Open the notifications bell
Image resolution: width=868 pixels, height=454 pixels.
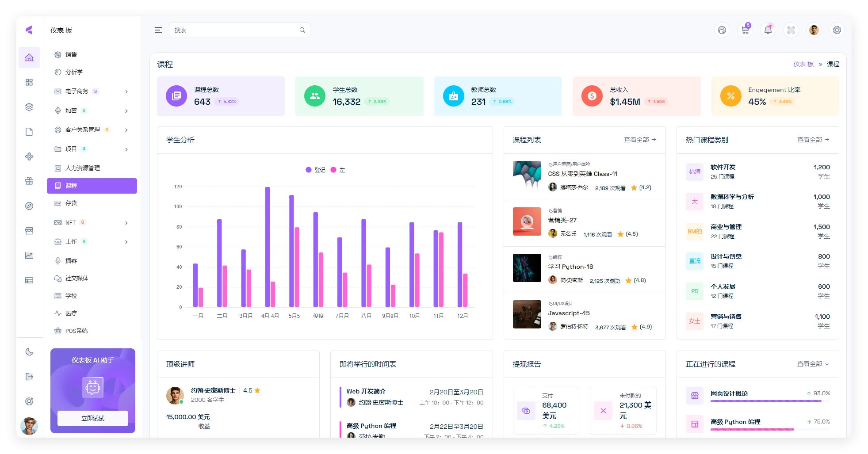point(768,30)
